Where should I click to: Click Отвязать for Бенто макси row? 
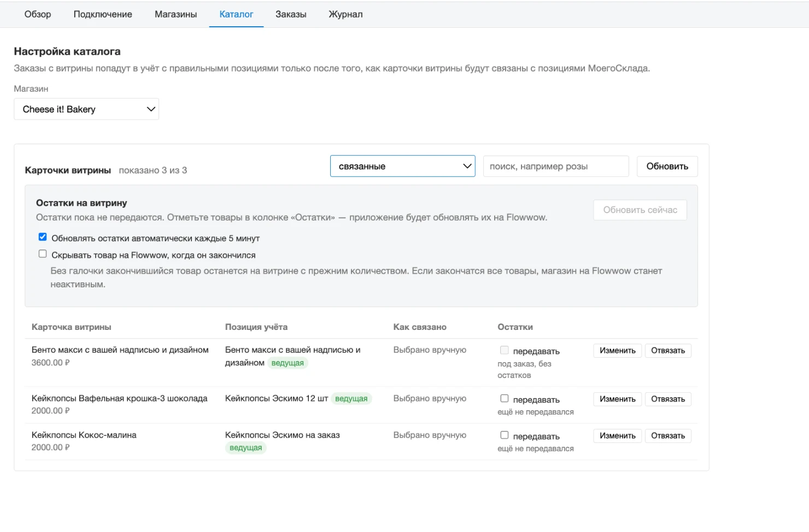click(668, 351)
